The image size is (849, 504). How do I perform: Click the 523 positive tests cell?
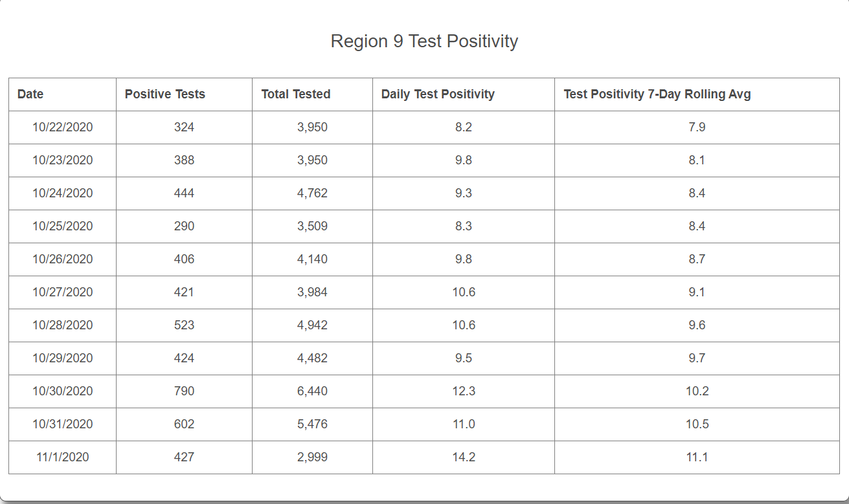[184, 325]
